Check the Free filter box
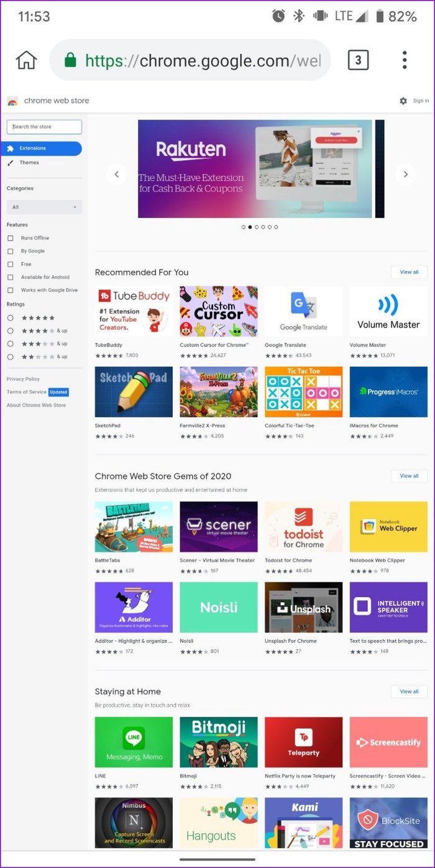The width and height of the screenshot is (435, 868). (10, 264)
